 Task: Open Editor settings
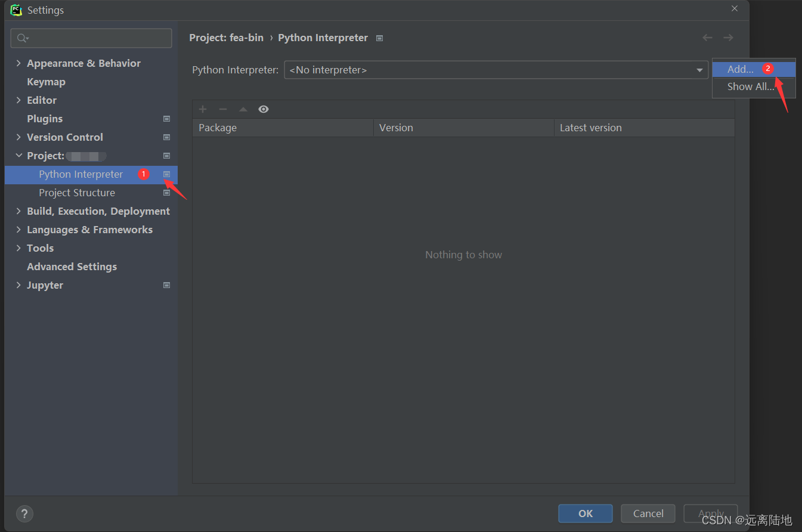pos(42,100)
